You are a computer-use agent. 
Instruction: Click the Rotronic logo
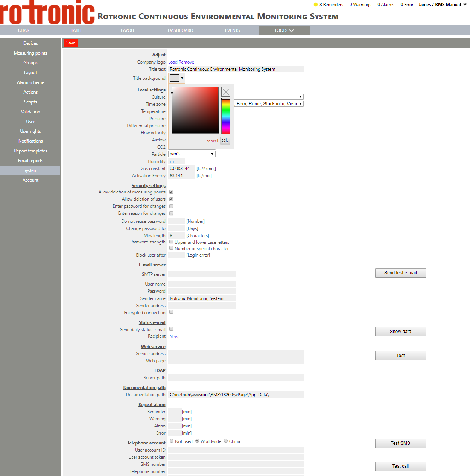(47, 12)
